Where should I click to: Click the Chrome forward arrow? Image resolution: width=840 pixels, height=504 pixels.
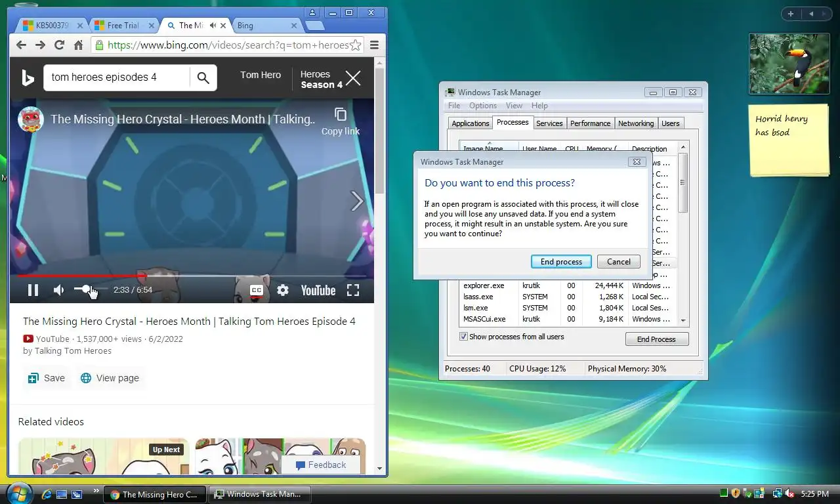[x=40, y=45]
